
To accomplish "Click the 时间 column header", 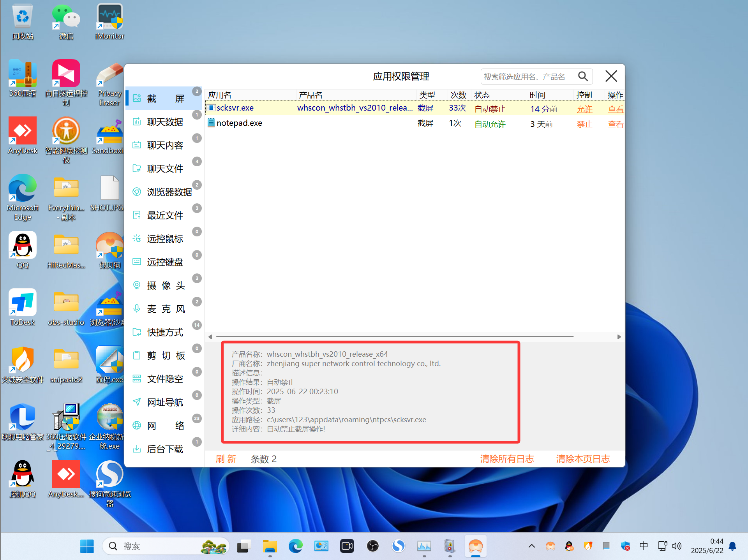I will coord(550,95).
